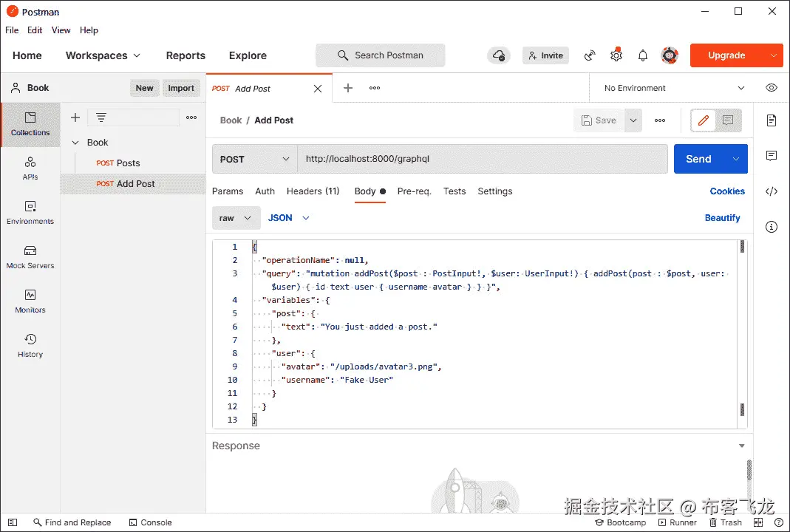Open the POST method dropdown
This screenshot has width=790, height=532.
pyautogui.click(x=254, y=158)
